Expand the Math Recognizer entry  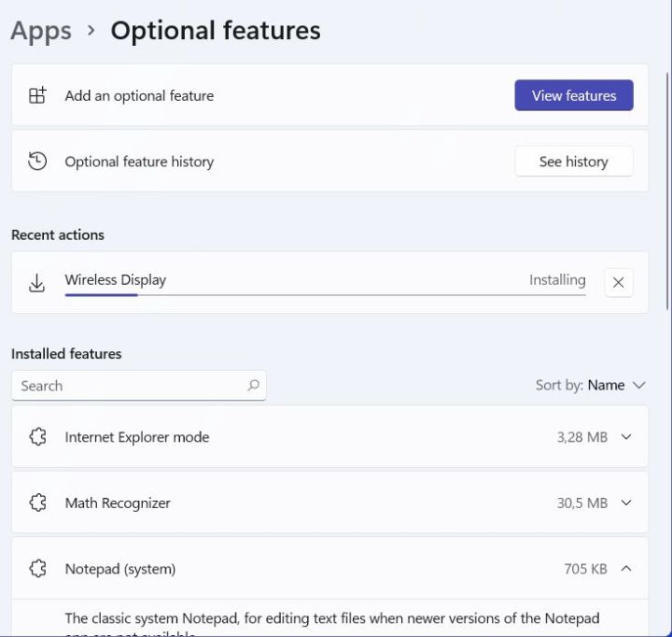click(626, 503)
